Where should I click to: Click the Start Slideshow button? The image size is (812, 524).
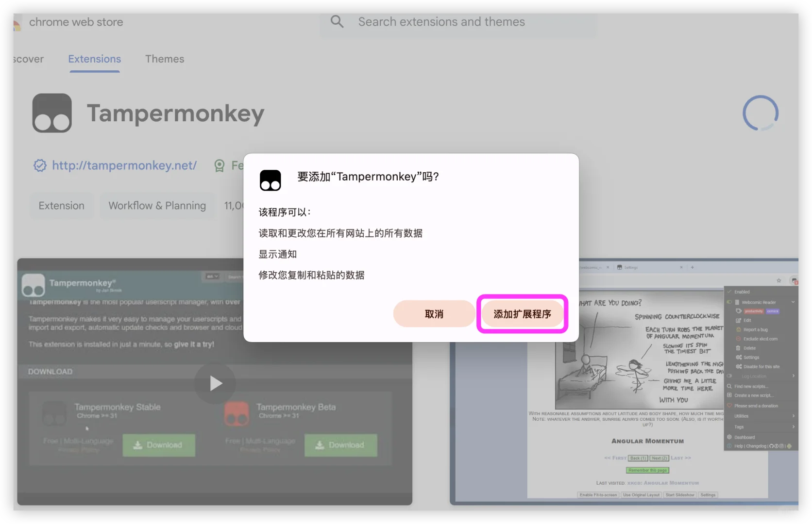(680, 495)
